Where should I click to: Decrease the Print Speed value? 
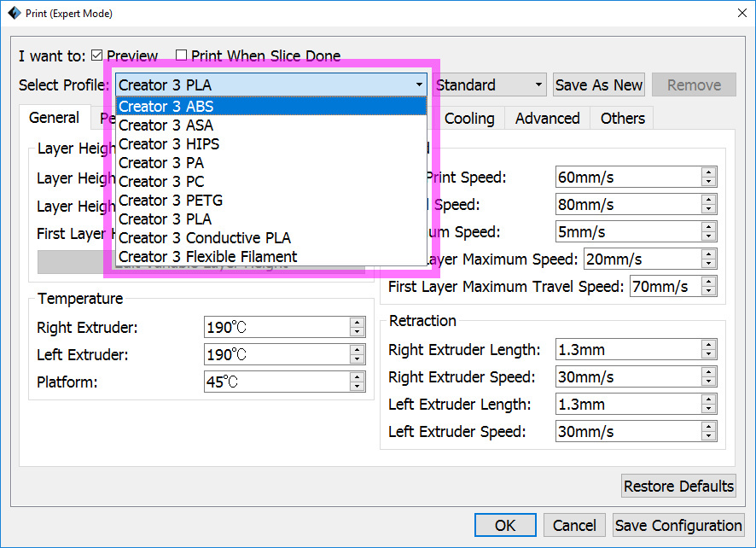pos(709,182)
